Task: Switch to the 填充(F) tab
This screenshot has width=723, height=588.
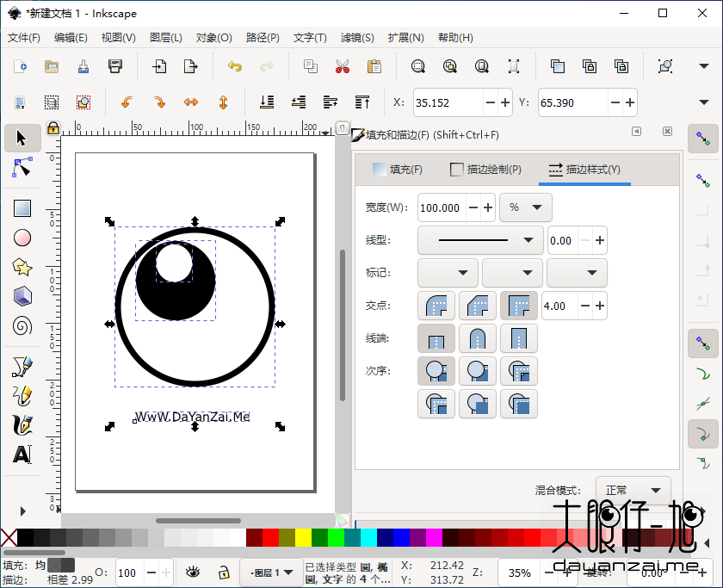Action: pyautogui.click(x=398, y=170)
